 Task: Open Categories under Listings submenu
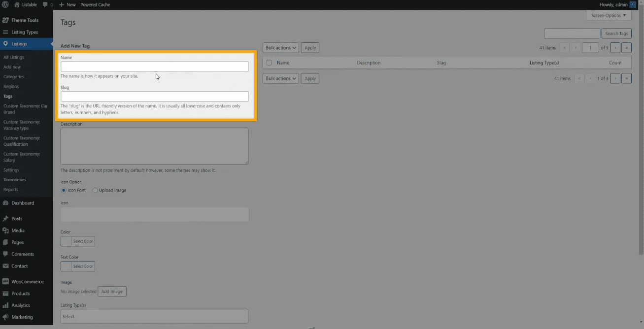pyautogui.click(x=14, y=77)
